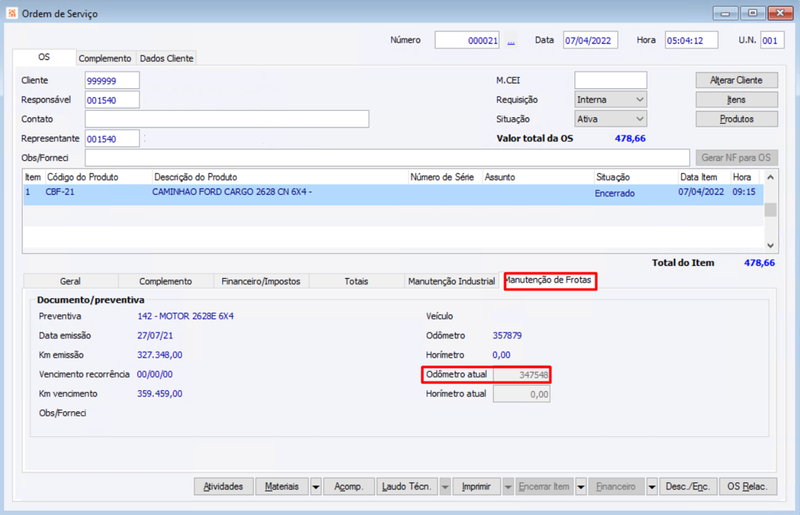Expand the arrow beside Financeiro button
800x515 pixels.
point(652,487)
